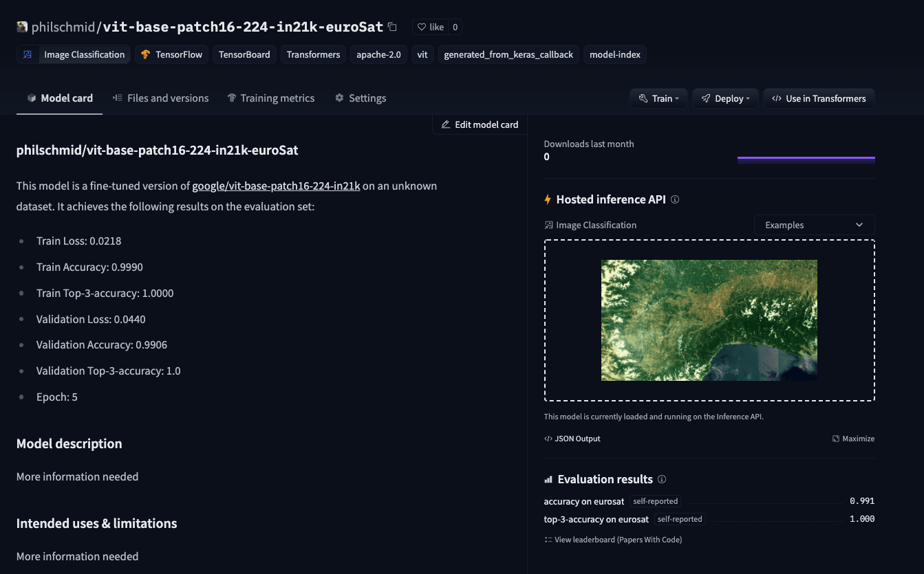Show the JSON Output
Viewport: 924px width, 574px height.
click(x=572, y=439)
